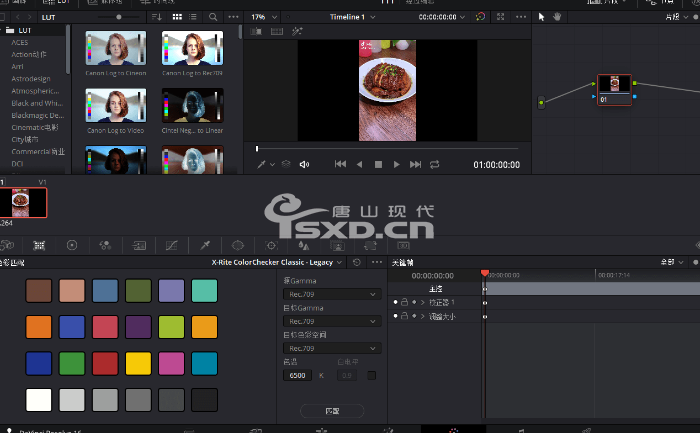Select the pointer tool in node editor
Image resolution: width=700 pixels, height=433 pixels.
click(x=542, y=17)
